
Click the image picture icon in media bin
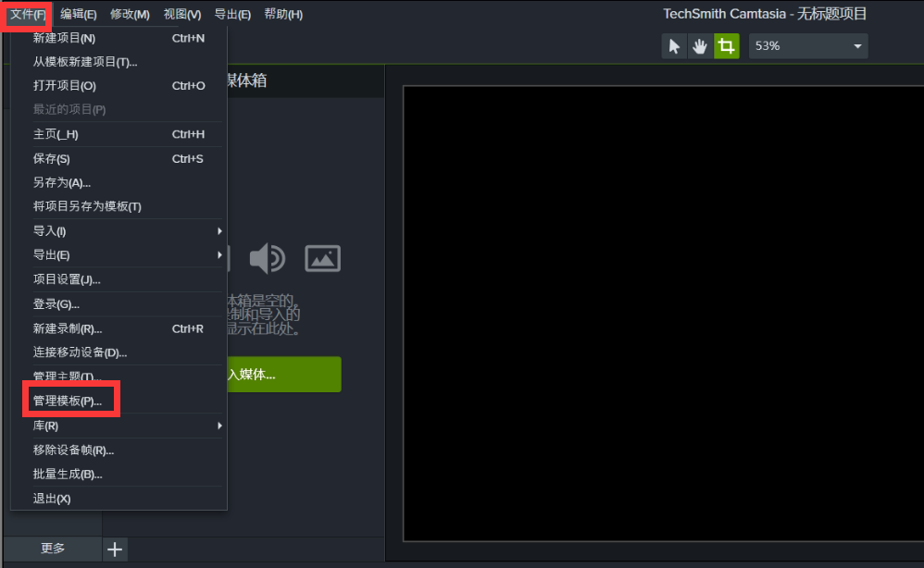point(322,258)
